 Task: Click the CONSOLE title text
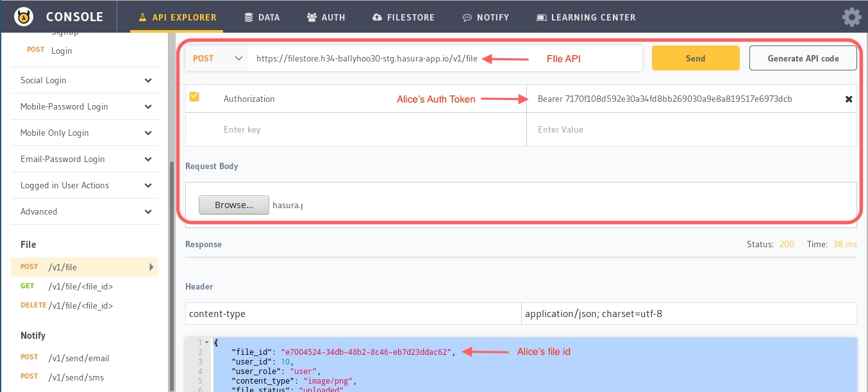click(x=76, y=17)
